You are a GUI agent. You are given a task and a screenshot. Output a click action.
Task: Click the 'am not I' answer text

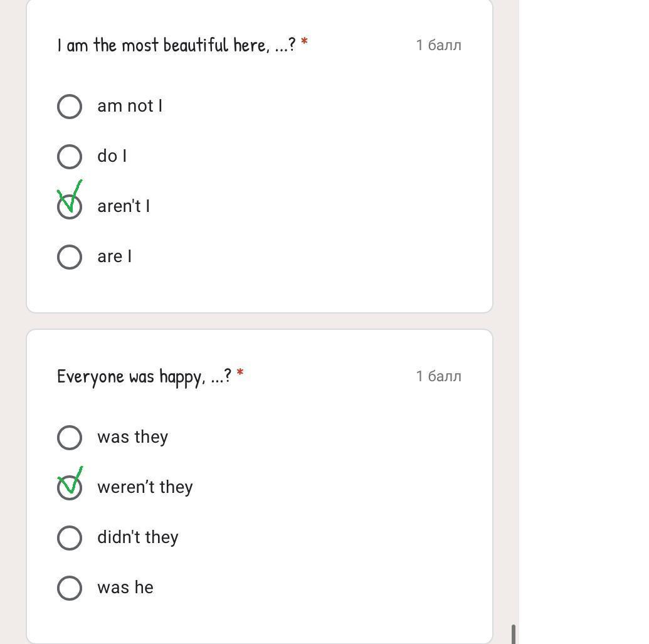click(x=130, y=106)
